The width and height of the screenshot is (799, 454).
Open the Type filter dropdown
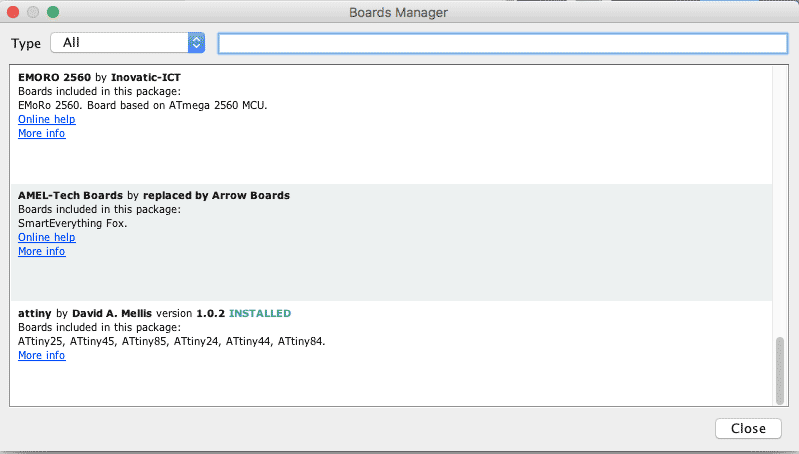tap(129, 43)
